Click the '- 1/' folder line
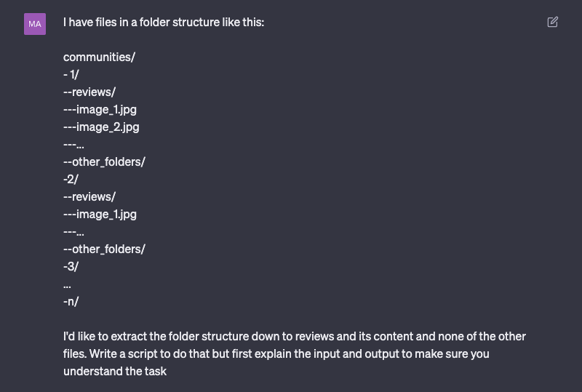 point(71,75)
